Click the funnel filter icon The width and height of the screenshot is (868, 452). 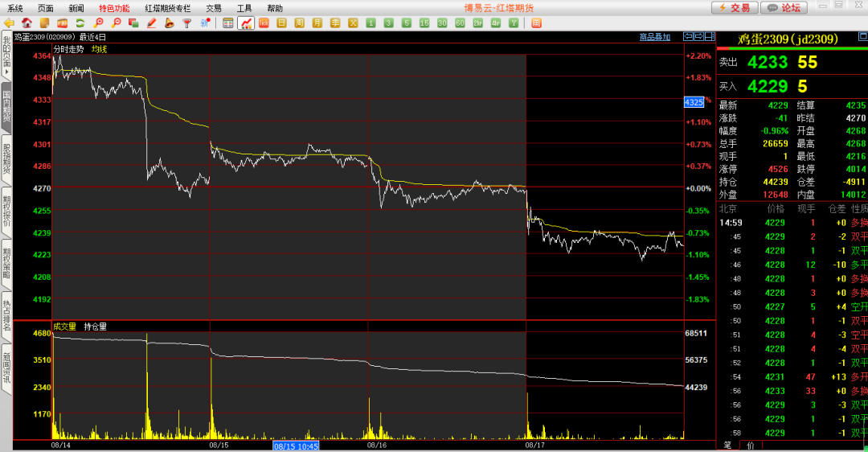[186, 23]
